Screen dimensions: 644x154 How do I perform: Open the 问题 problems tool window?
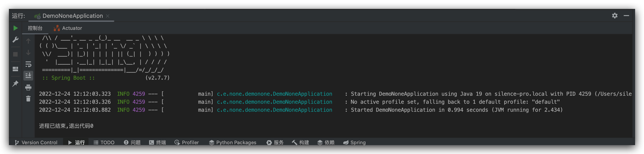pyautogui.click(x=132, y=142)
